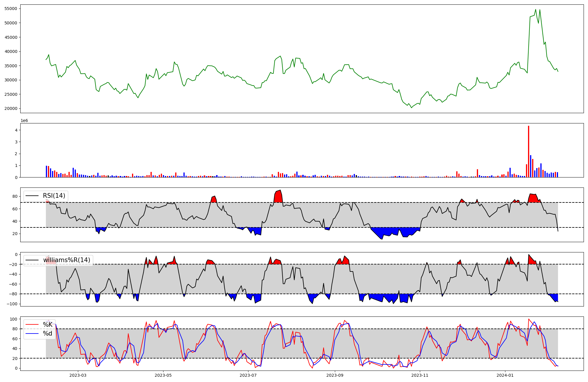Image resolution: width=588 pixels, height=382 pixels.
Task: Select the %d legend entry
Action: [x=39, y=334]
